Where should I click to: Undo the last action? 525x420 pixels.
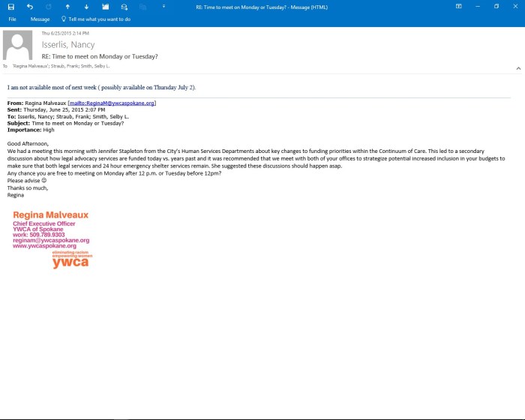(30, 7)
